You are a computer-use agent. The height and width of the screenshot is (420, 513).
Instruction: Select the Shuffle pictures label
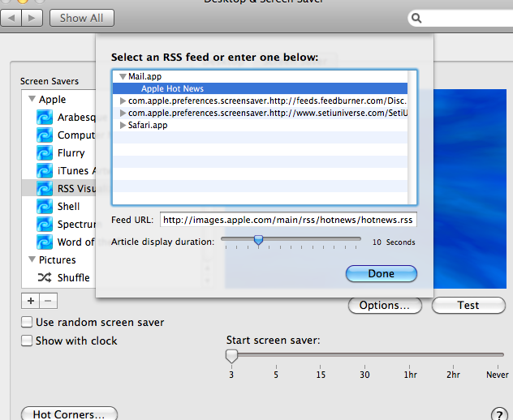(73, 277)
